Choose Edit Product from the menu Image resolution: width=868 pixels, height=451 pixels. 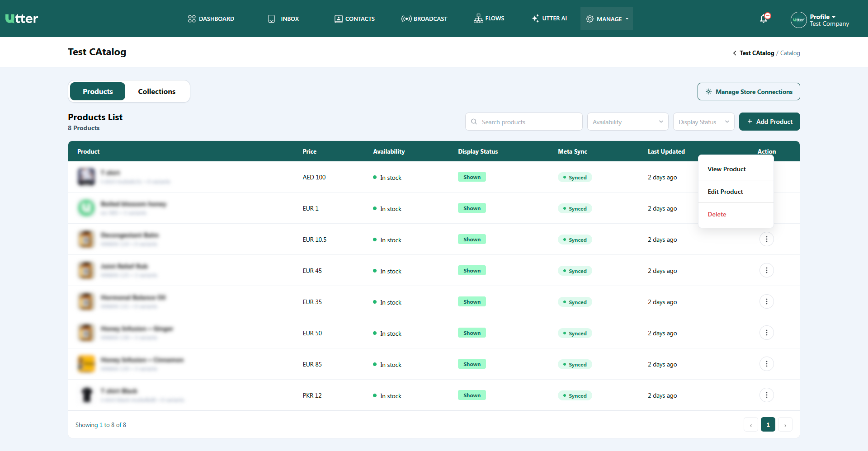pos(736,192)
